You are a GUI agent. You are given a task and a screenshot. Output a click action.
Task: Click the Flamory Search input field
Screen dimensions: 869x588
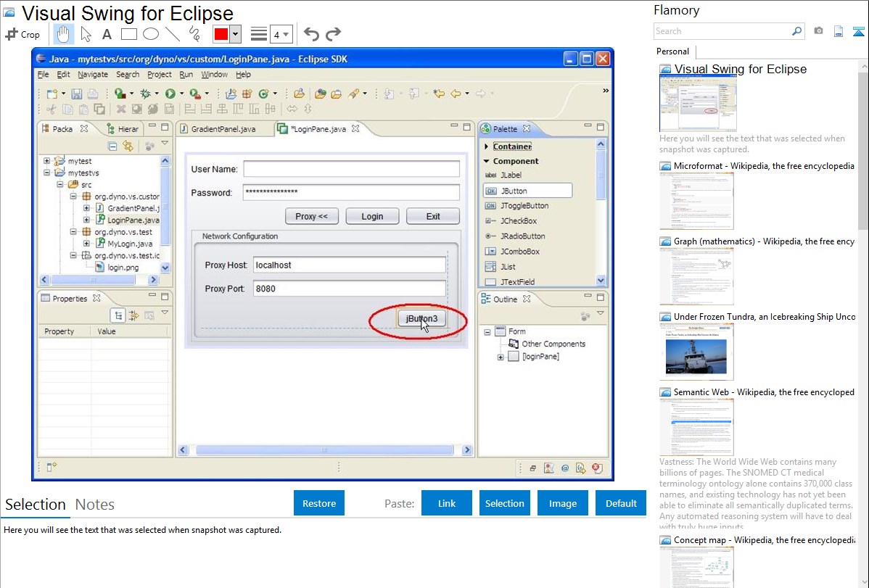coord(722,31)
